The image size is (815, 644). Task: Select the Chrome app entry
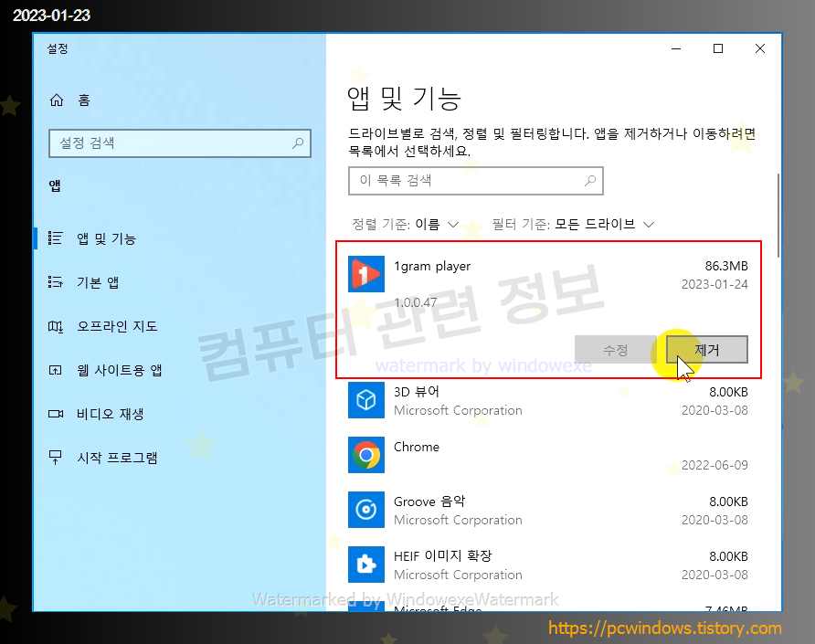point(548,455)
